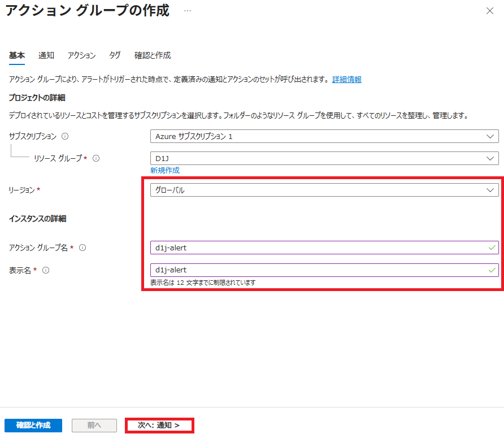
Task: Click the info icon beside アクション グループ名
Action: click(x=82, y=248)
